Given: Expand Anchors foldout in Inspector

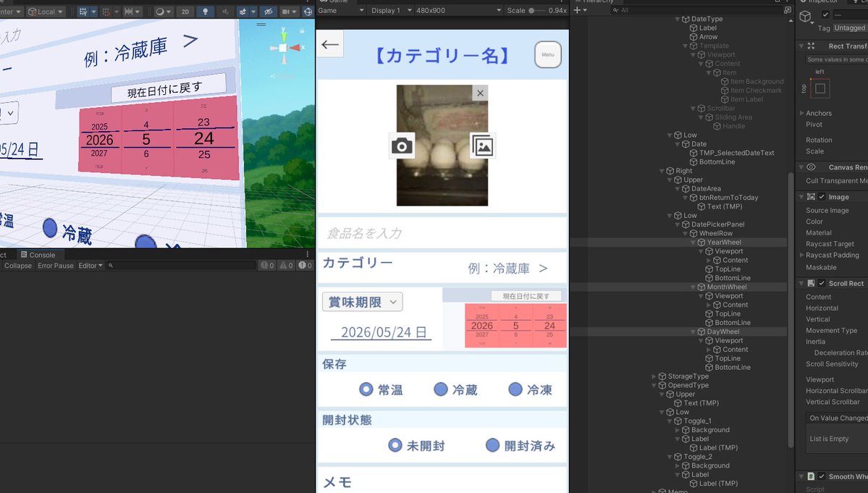Looking at the screenshot, I should point(801,113).
